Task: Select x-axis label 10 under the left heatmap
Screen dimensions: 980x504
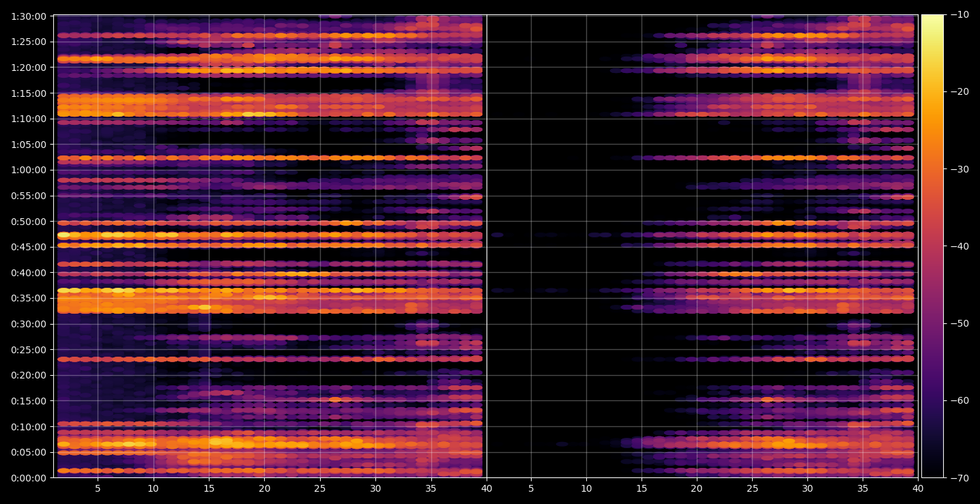Action: click(x=153, y=489)
